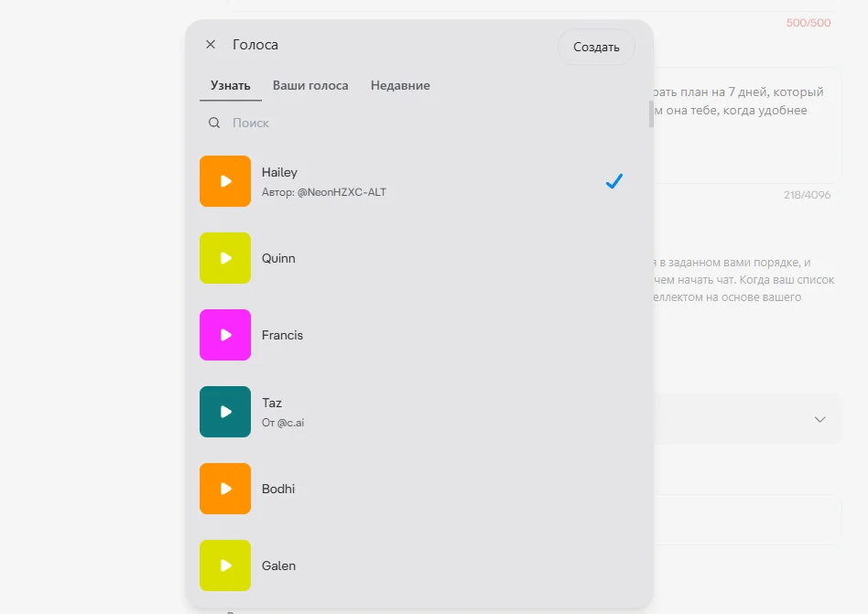Pick the Bodhi voice
The image size is (868, 614).
pos(278,489)
